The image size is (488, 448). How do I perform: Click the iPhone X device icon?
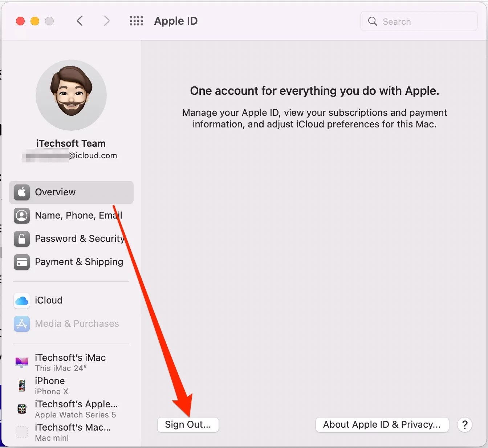[22, 386]
